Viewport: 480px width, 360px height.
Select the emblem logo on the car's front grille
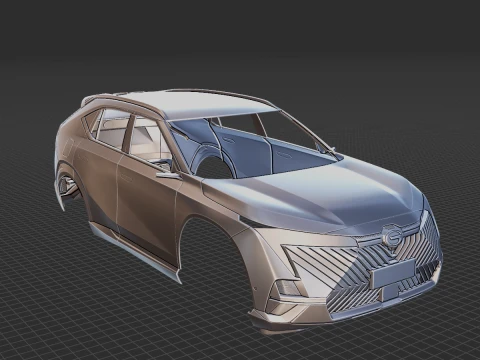[x=393, y=237]
